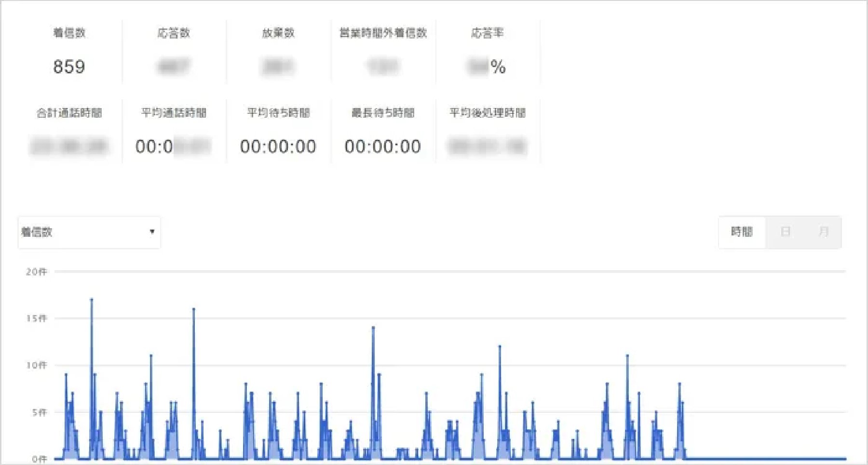Click the 15件 y-axis label
Viewport: 868px width, 465px height.
click(37, 318)
